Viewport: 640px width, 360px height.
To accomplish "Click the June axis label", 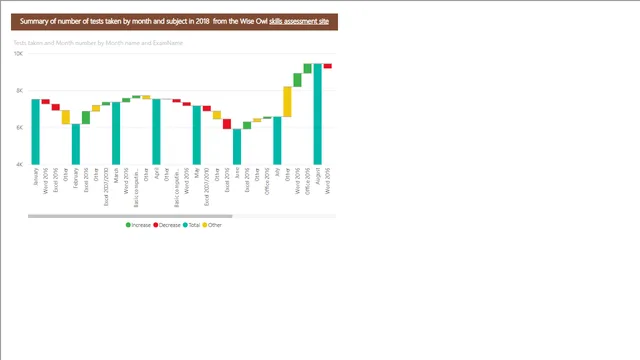I will point(237,173).
